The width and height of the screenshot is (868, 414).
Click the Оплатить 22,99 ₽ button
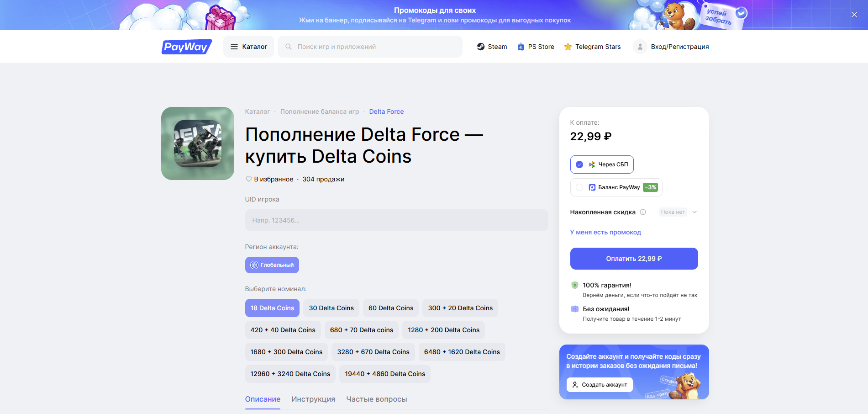634,259
